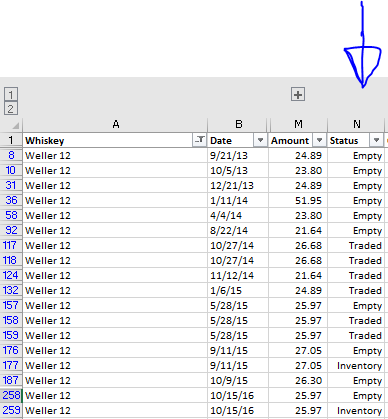Click outline level 2 button

point(11,109)
